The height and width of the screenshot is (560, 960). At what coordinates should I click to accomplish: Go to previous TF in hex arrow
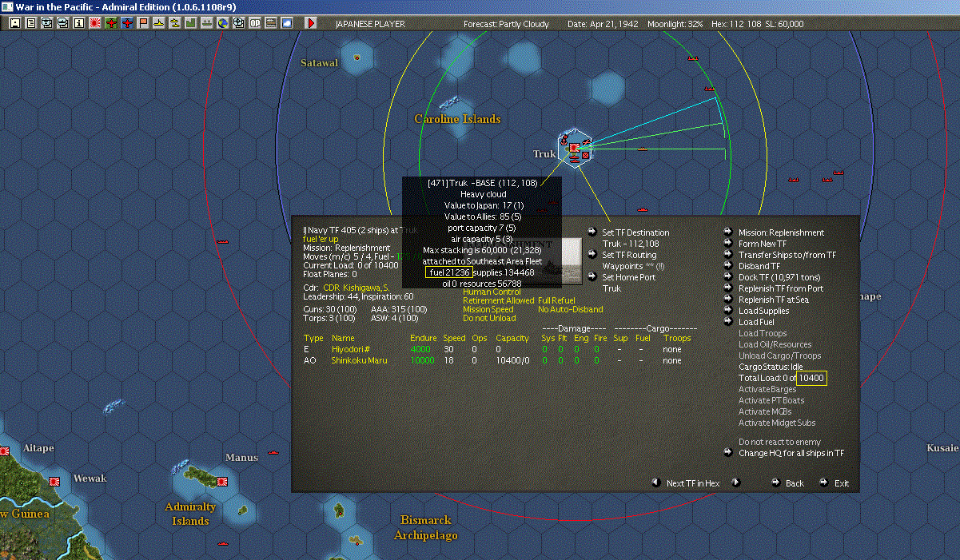[x=655, y=483]
